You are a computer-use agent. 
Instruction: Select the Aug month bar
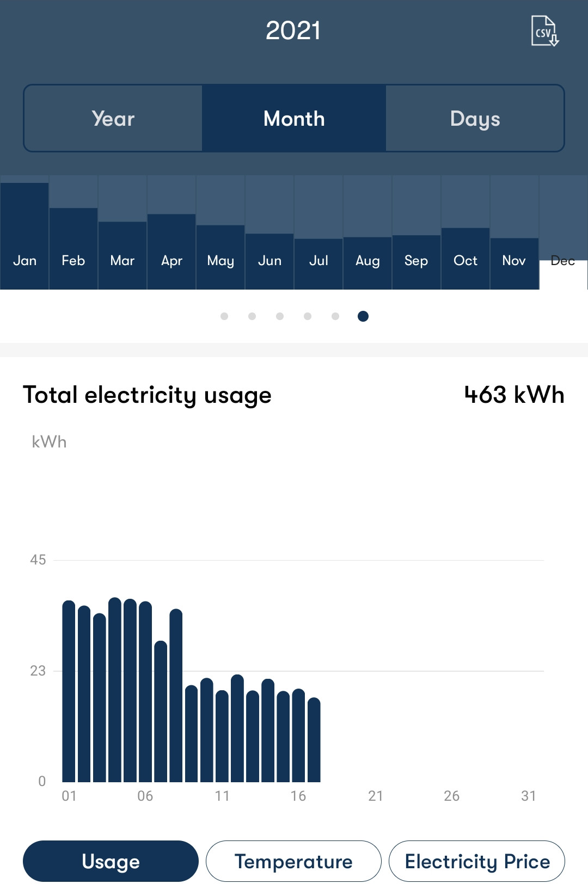pos(367,262)
